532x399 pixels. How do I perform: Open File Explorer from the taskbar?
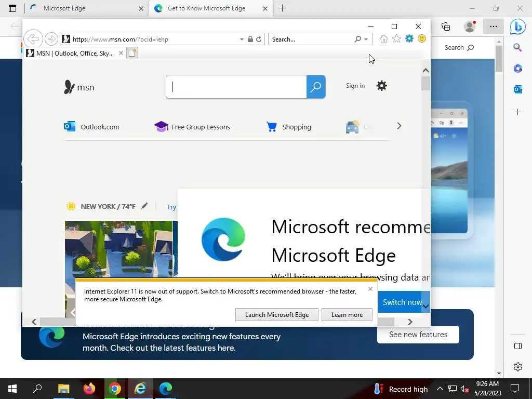(64, 389)
